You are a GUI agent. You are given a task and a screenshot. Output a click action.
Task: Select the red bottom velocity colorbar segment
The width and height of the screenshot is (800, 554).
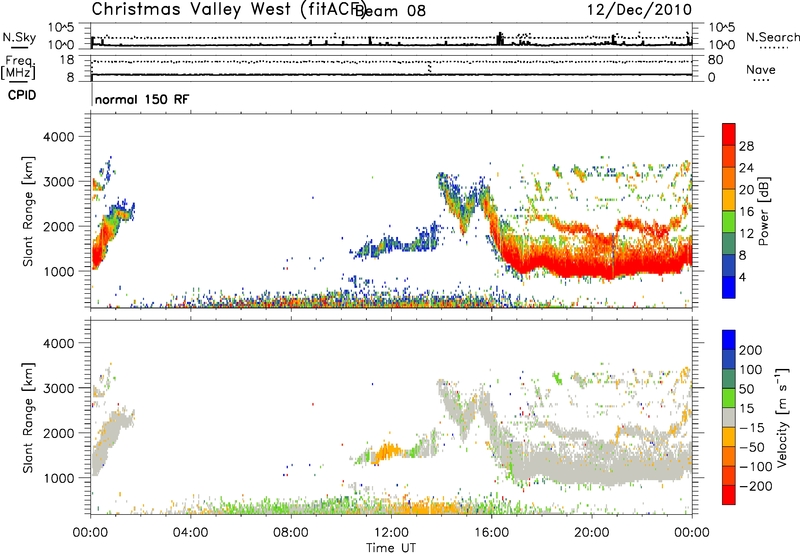pos(729,495)
